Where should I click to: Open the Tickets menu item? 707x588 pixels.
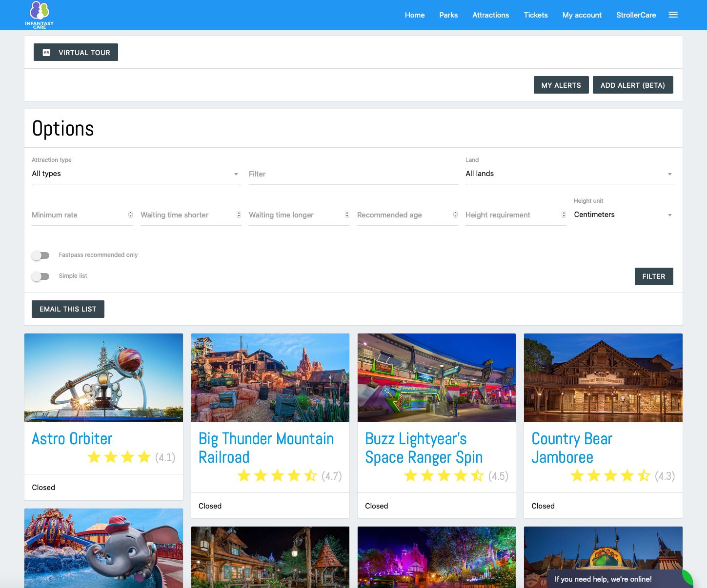tap(535, 15)
